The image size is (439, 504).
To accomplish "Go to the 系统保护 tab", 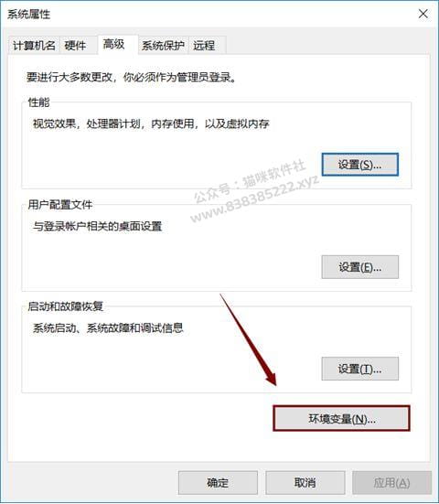I will (164, 46).
